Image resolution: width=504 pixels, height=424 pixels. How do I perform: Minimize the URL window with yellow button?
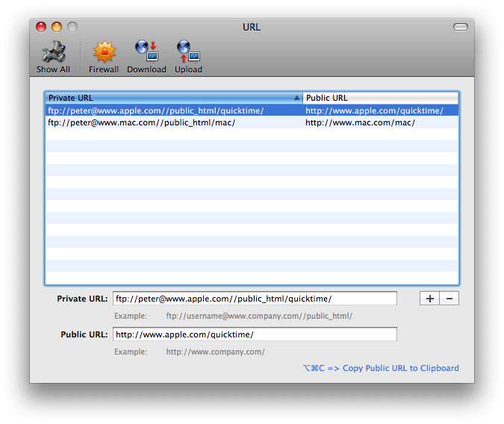[57, 27]
